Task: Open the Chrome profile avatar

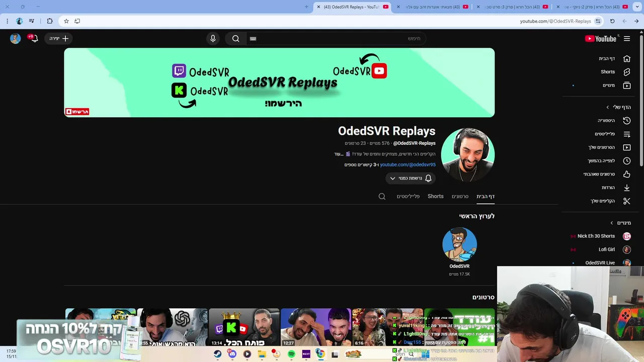Action: pyautogui.click(x=19, y=21)
